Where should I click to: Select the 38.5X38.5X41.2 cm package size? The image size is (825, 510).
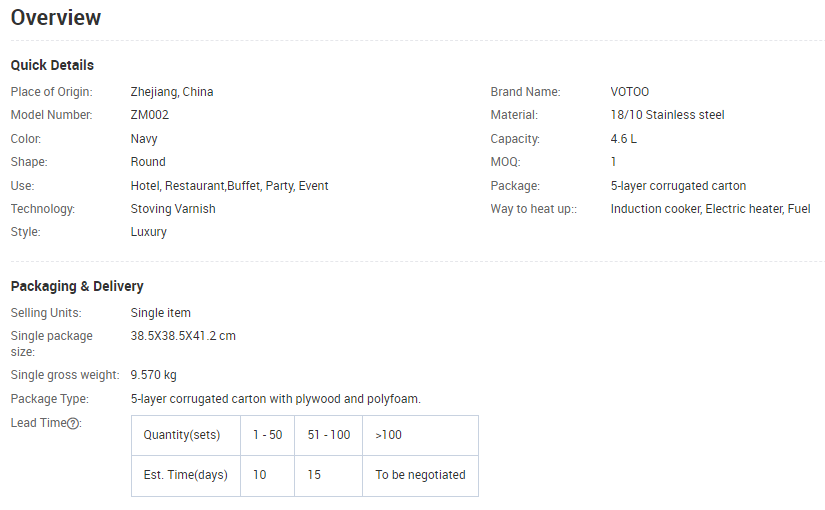tap(183, 336)
